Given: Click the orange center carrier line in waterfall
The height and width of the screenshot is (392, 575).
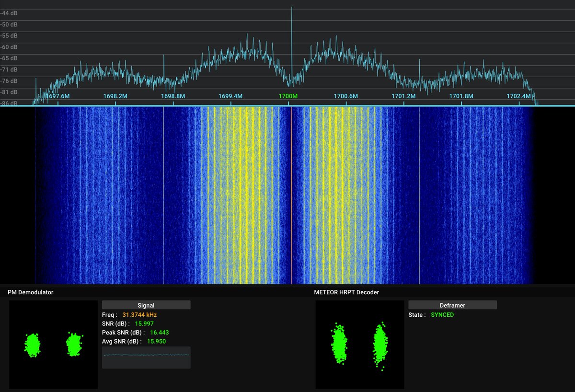Looking at the screenshot, I should (291, 195).
